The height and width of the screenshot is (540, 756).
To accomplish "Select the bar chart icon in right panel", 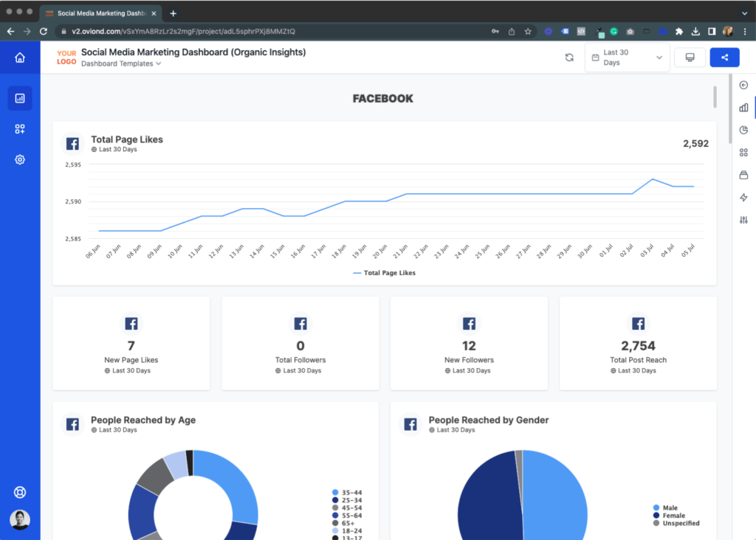I will 743,108.
